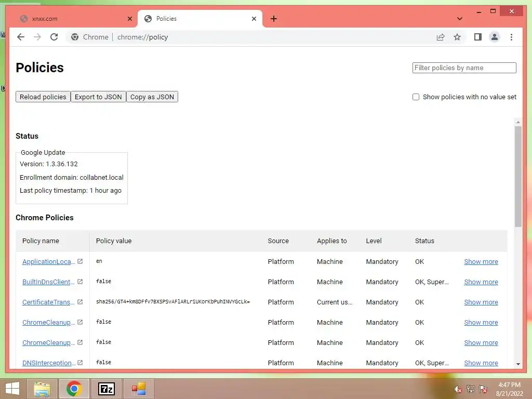Share this page icon in address bar
This screenshot has height=399, width=532.
click(x=441, y=37)
